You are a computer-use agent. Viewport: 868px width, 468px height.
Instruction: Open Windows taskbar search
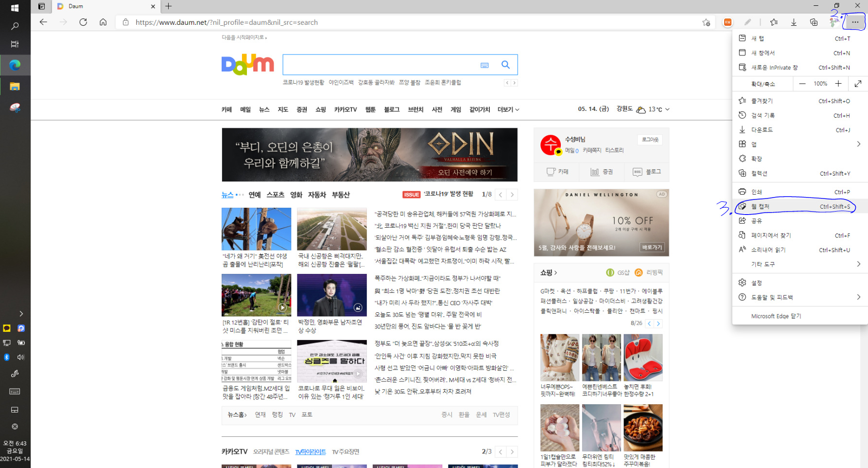click(15, 26)
